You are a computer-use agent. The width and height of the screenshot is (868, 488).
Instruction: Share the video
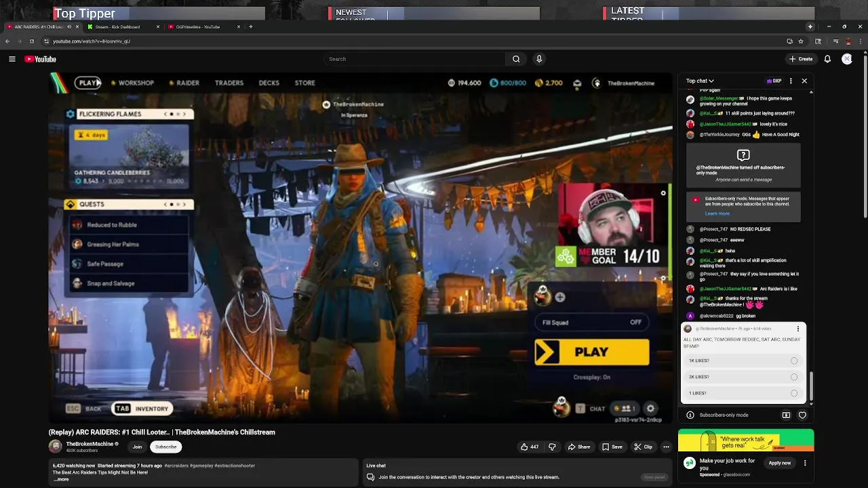tap(579, 447)
